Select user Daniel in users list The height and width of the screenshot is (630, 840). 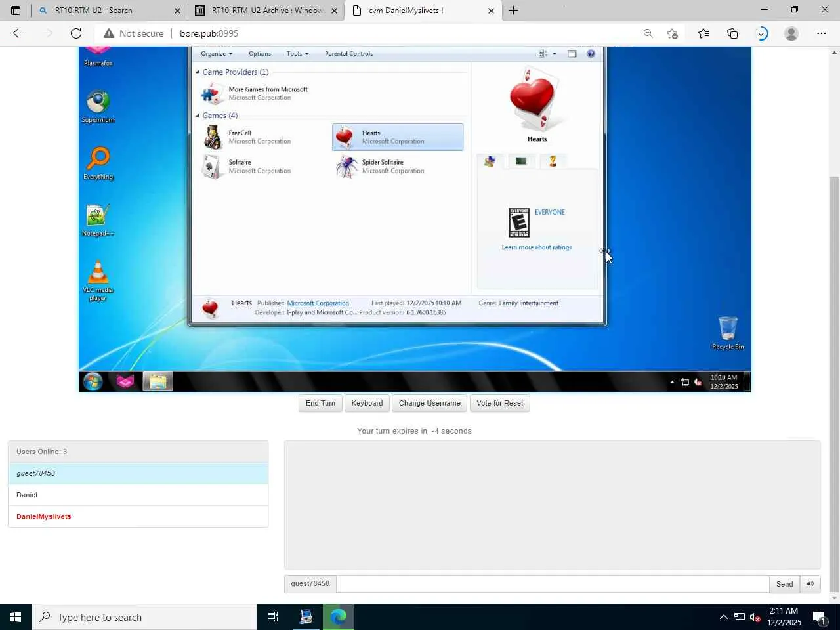(138, 495)
